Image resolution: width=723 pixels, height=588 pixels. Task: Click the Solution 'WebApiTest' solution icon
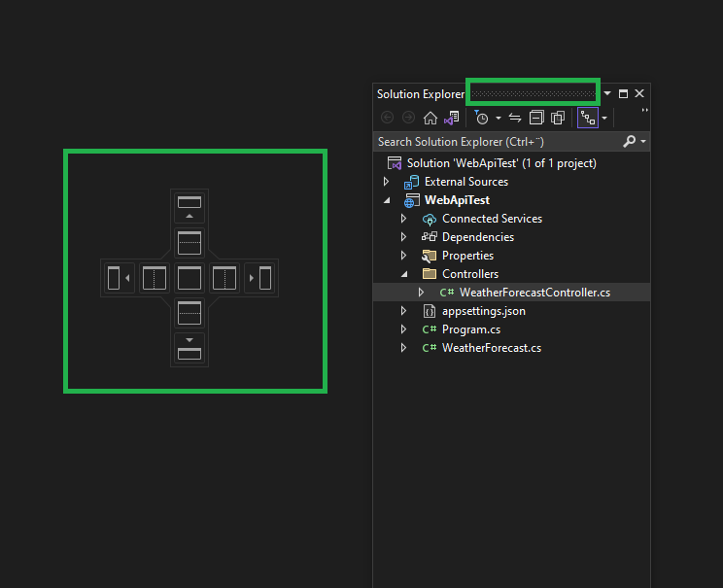click(x=395, y=163)
